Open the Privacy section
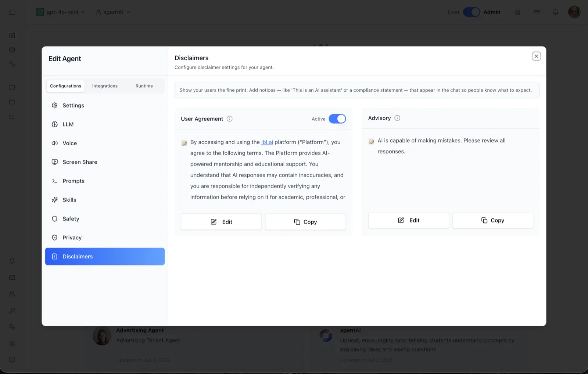This screenshot has height=374, width=588. point(105,237)
